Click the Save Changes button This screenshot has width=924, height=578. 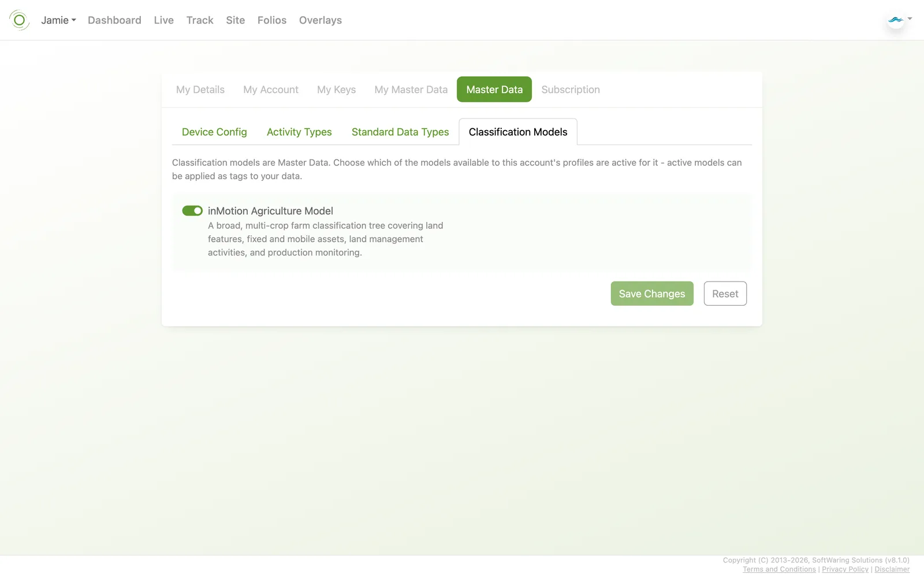[652, 294]
